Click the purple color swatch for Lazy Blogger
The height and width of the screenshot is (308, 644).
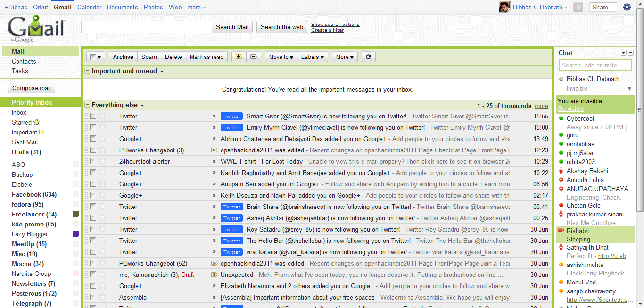click(75, 234)
